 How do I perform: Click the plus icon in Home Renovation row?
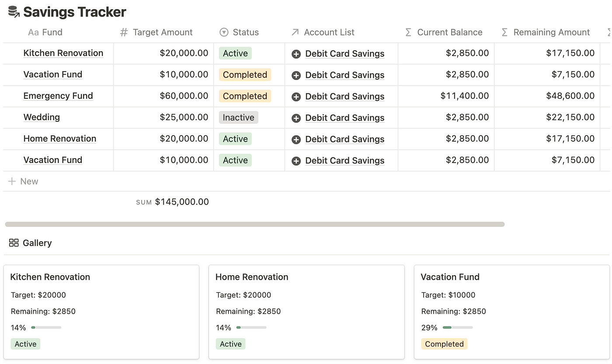296,139
